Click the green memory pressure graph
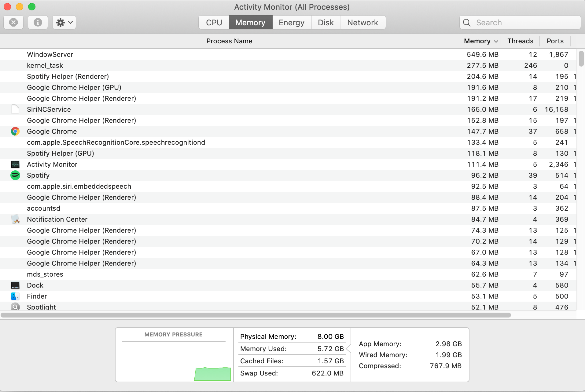The image size is (585, 392). [213, 374]
